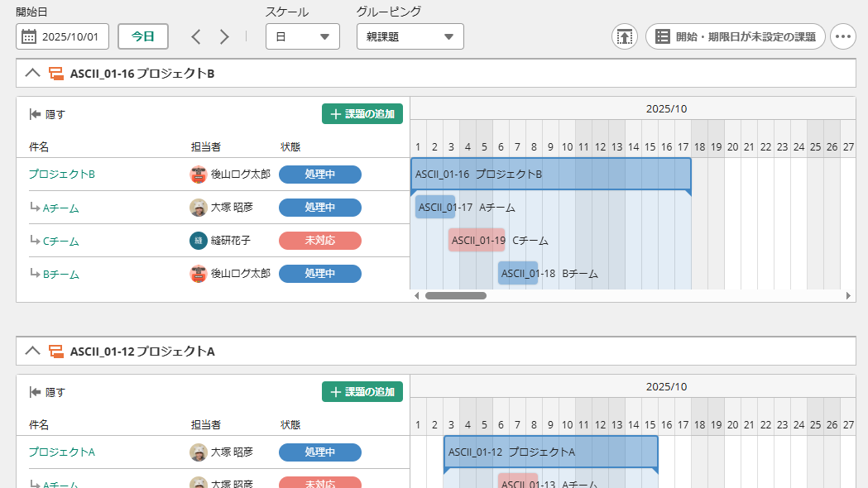Collapse the ASCII_01-16 プロジェクトB section

click(x=32, y=73)
